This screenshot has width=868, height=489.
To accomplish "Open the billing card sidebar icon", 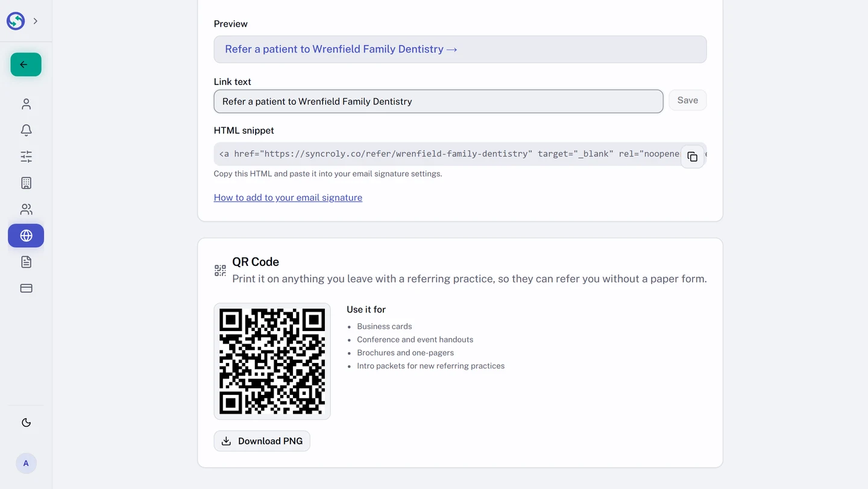I will (26, 288).
